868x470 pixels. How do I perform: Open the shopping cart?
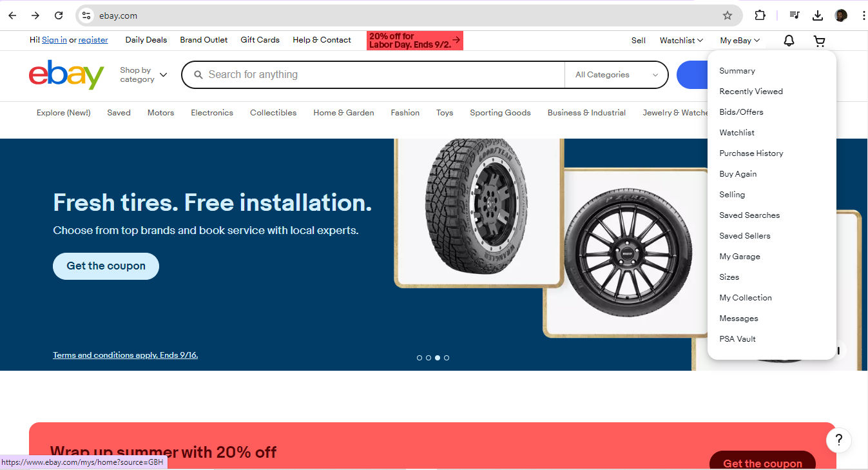coord(819,40)
